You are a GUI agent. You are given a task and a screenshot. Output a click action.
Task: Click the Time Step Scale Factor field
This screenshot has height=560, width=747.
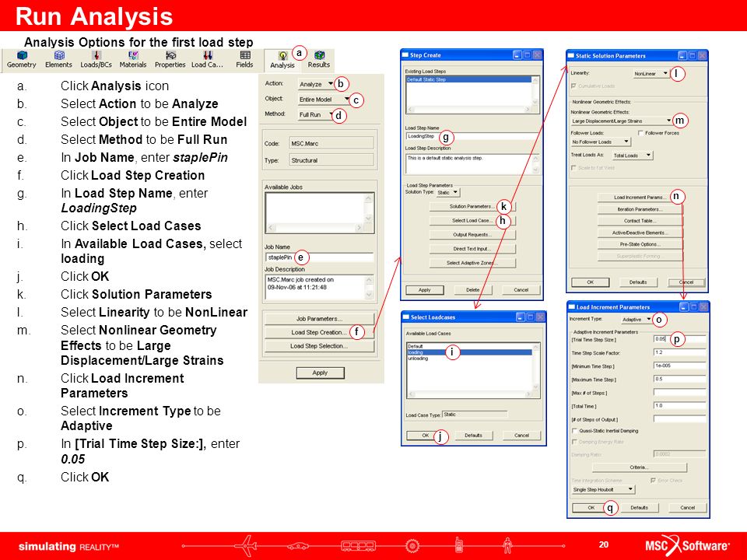coord(679,352)
